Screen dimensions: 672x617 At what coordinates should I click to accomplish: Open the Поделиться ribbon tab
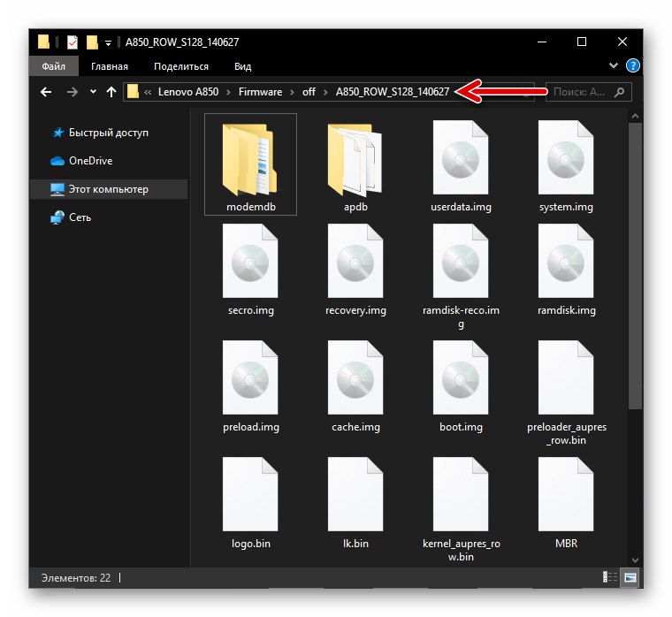[x=181, y=66]
